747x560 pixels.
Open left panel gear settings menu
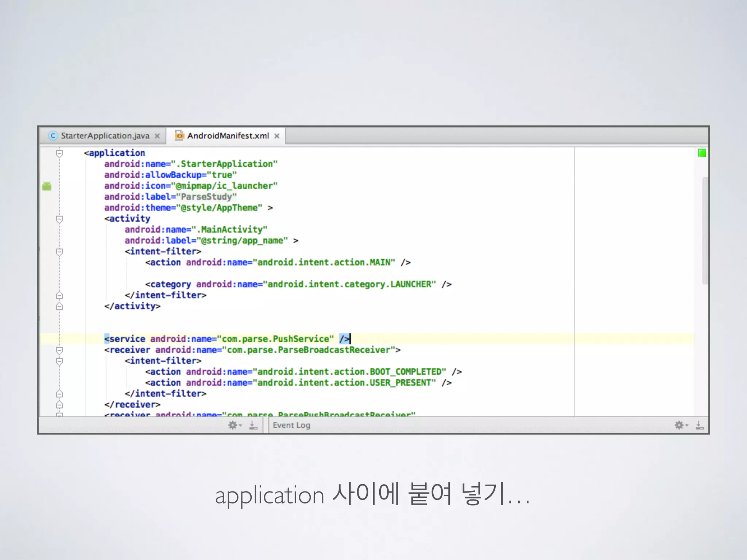pos(235,425)
